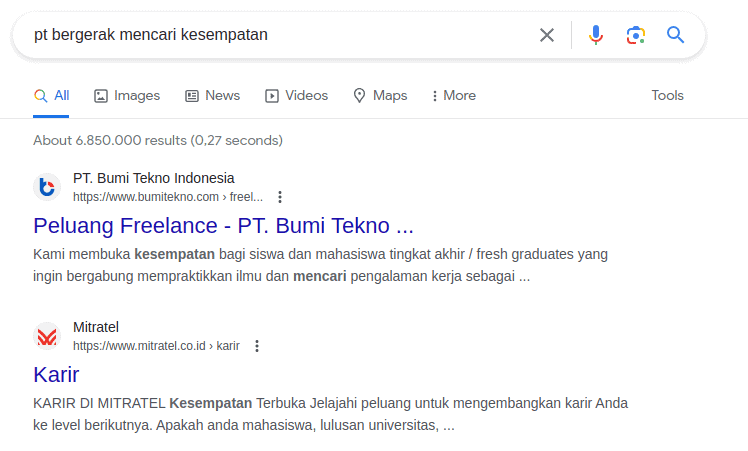Switch to the Images tab
The height and width of the screenshot is (451, 748).
(x=127, y=96)
